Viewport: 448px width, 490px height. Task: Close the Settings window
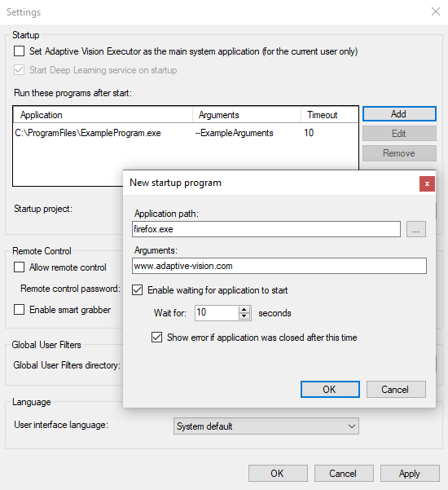[436, 12]
